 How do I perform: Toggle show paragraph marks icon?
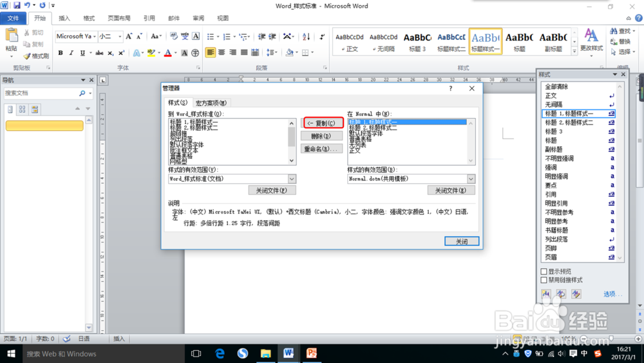coord(323,37)
